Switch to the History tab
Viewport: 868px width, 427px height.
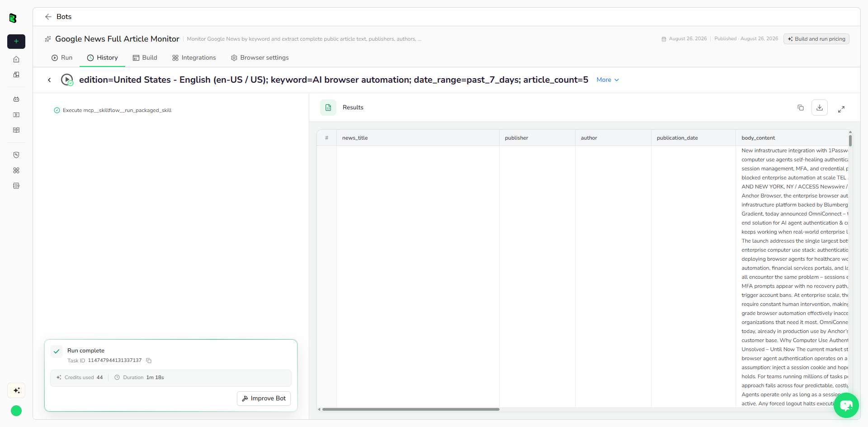coord(102,58)
